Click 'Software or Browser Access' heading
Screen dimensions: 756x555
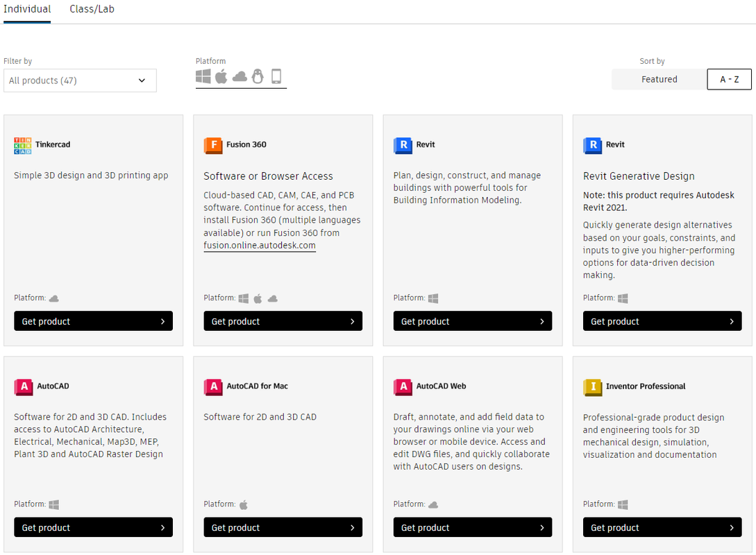pos(268,176)
